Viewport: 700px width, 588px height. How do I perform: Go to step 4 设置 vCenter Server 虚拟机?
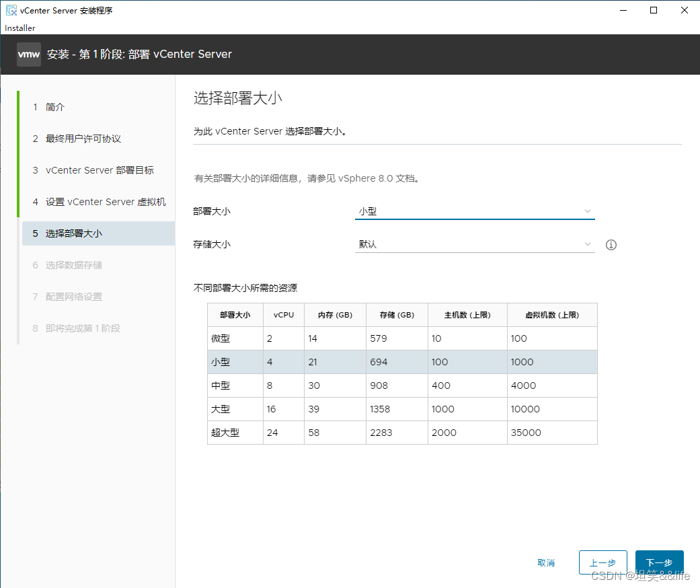click(x=99, y=202)
